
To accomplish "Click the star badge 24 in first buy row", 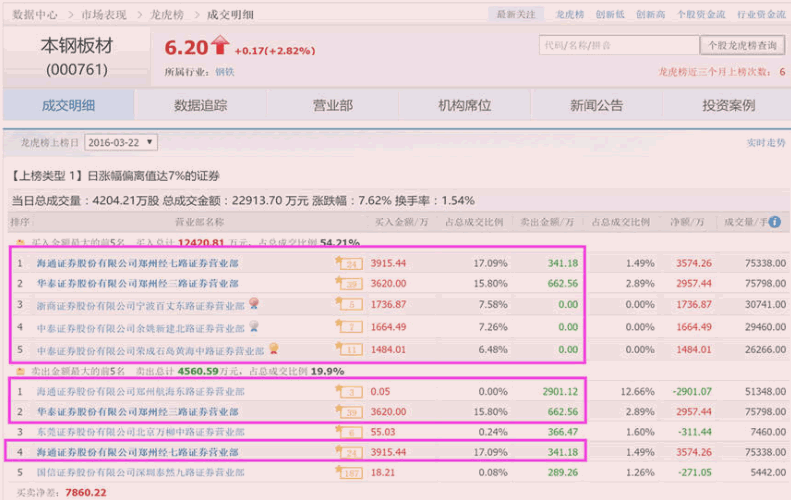I will [x=351, y=263].
